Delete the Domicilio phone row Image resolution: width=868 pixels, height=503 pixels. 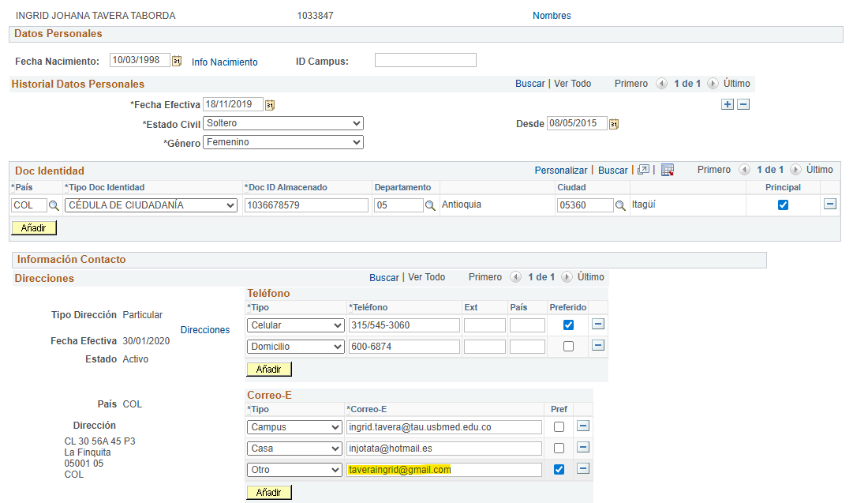[x=598, y=346]
